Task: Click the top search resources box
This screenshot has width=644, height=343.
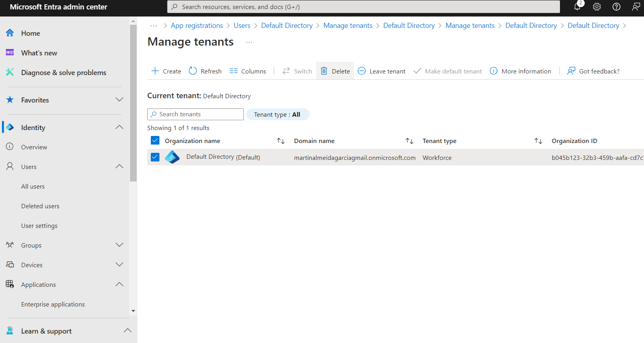Action: tap(364, 7)
